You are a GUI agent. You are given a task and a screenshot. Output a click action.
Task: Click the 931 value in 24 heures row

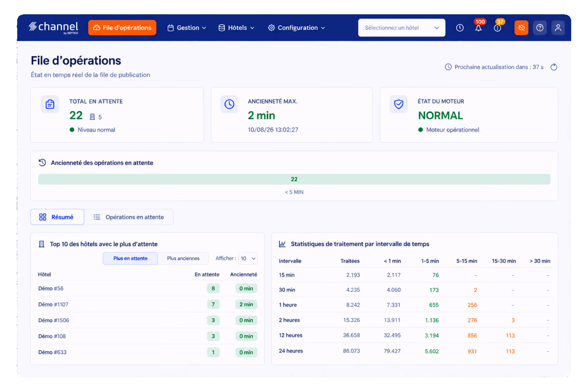point(472,351)
